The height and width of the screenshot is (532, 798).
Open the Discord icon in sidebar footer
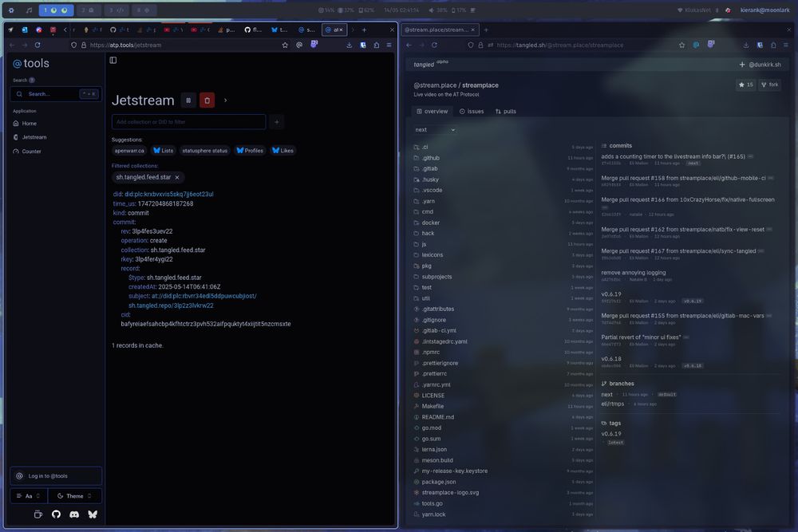[x=74, y=514]
